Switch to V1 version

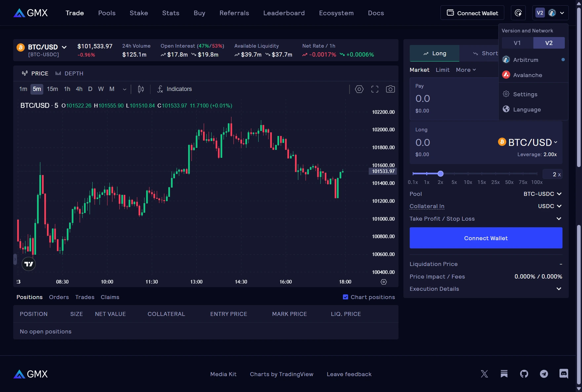pos(518,43)
